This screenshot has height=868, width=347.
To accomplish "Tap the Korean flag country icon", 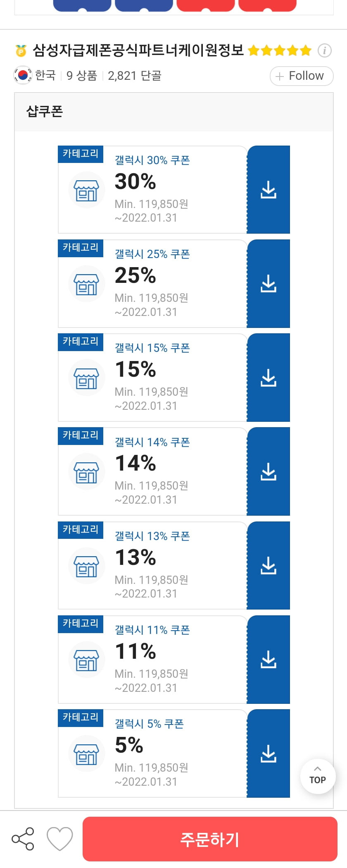I will click(23, 75).
